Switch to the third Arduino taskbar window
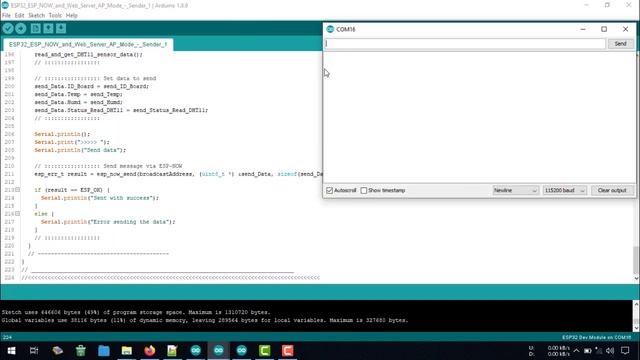640x360 pixels. pos(242,351)
